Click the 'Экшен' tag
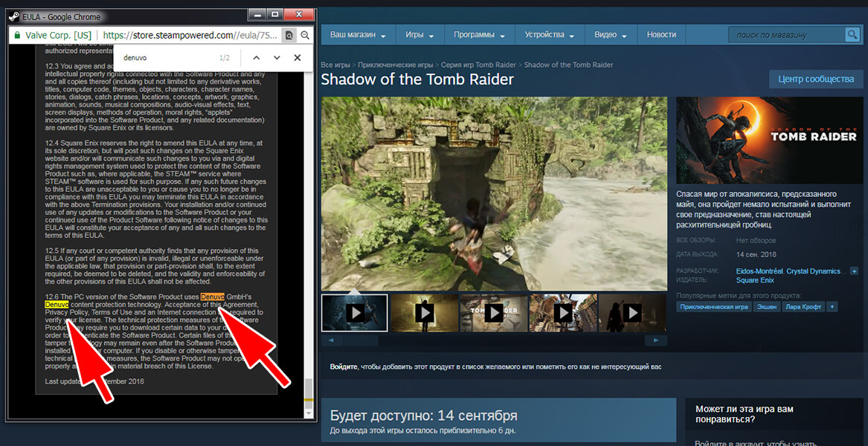The height and width of the screenshot is (446, 868). click(x=768, y=306)
